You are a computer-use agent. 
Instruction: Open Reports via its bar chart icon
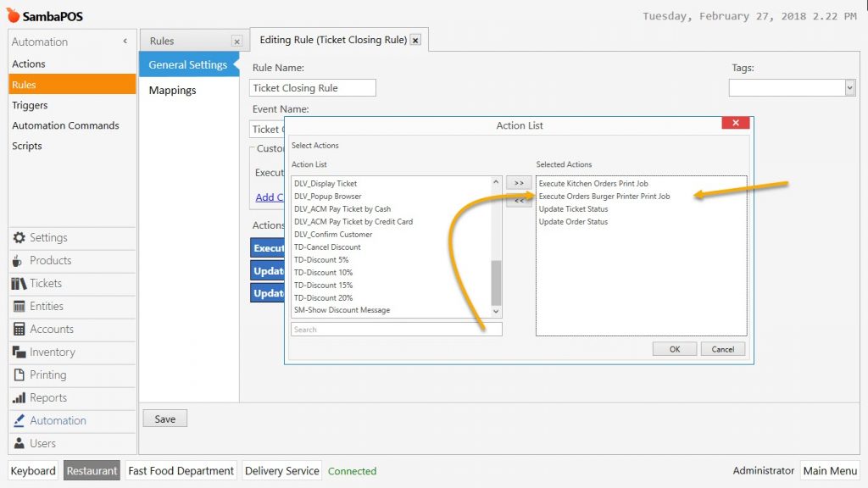[x=19, y=398]
